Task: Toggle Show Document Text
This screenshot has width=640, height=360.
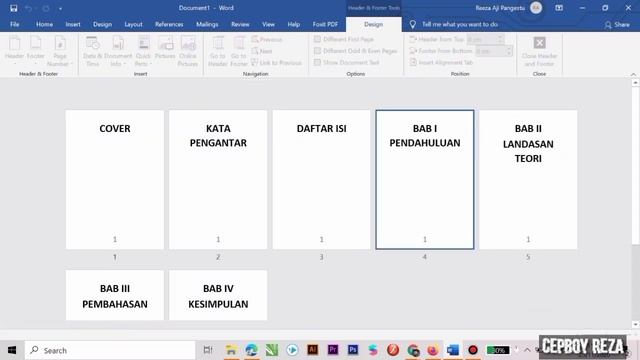Action: pos(347,62)
